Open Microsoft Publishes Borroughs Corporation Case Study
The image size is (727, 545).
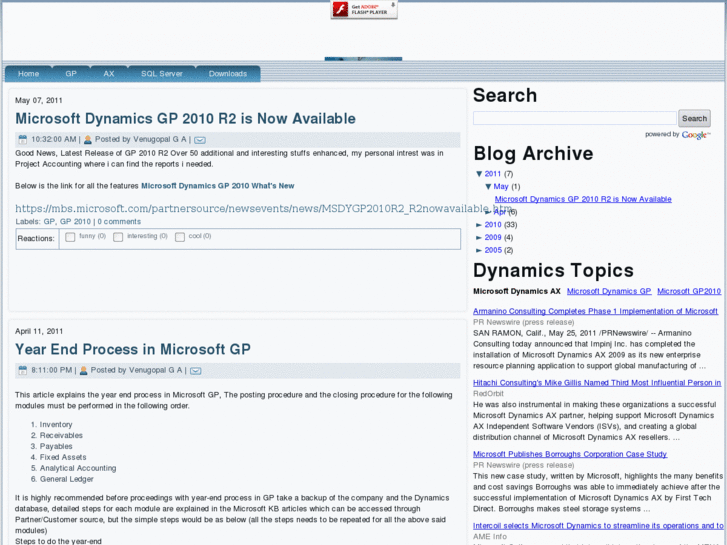click(x=570, y=454)
